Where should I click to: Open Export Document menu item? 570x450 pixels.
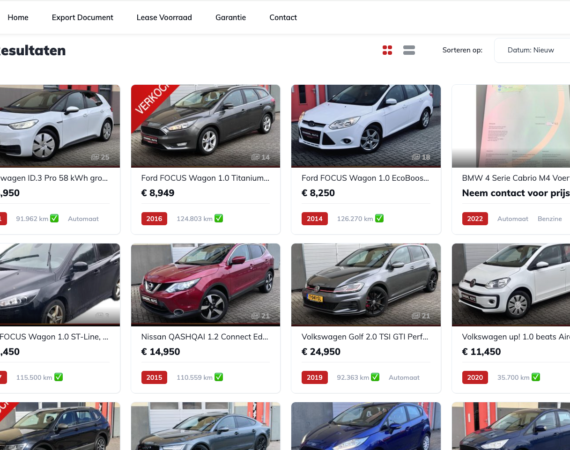click(82, 17)
